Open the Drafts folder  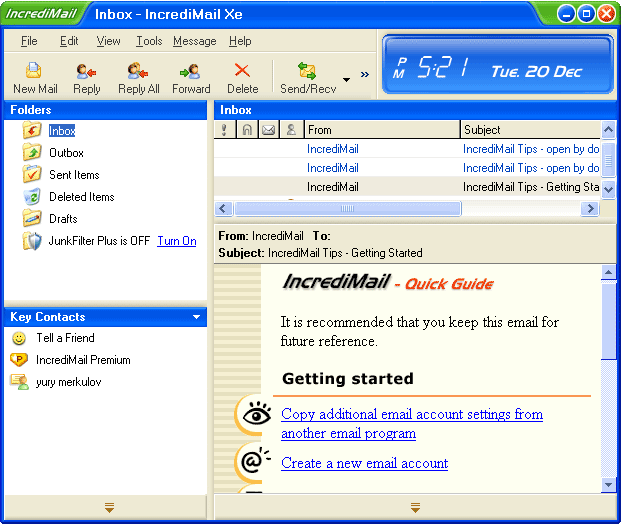click(63, 219)
